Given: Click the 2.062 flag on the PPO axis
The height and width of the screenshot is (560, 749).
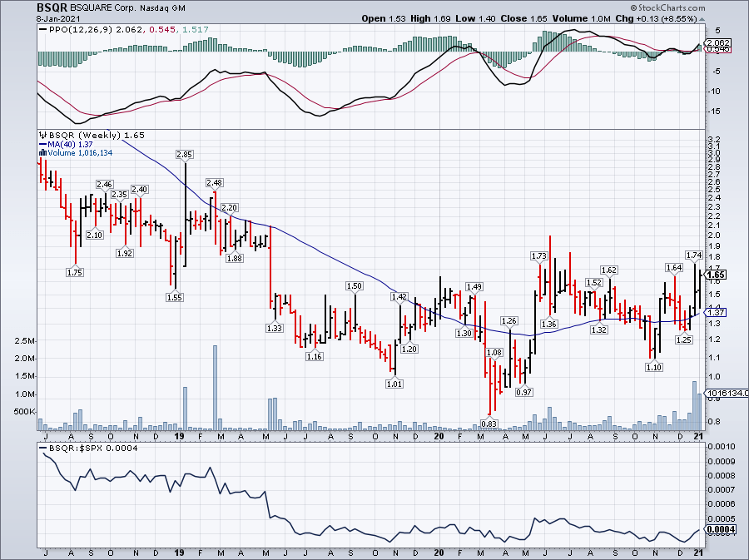Looking at the screenshot, I should 718,43.
